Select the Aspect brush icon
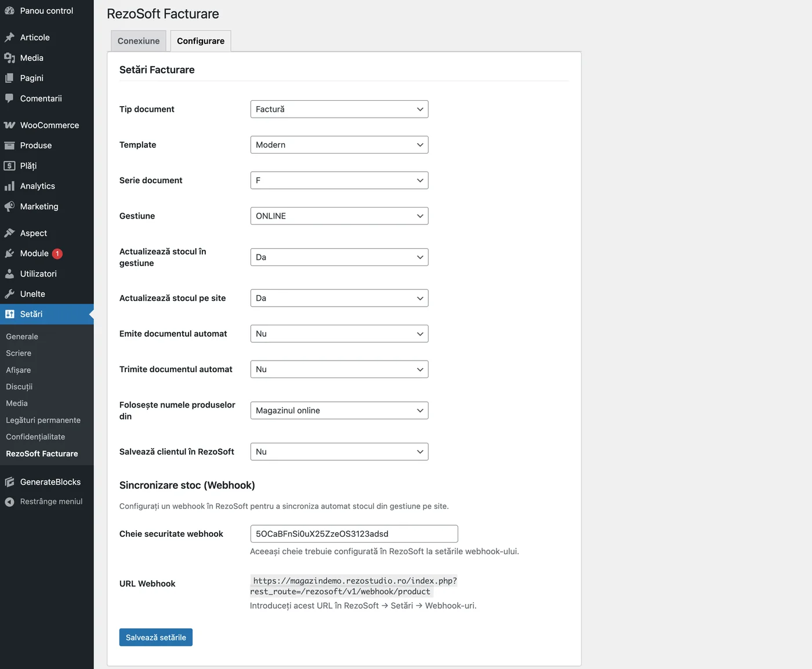The image size is (812, 669). (x=10, y=232)
